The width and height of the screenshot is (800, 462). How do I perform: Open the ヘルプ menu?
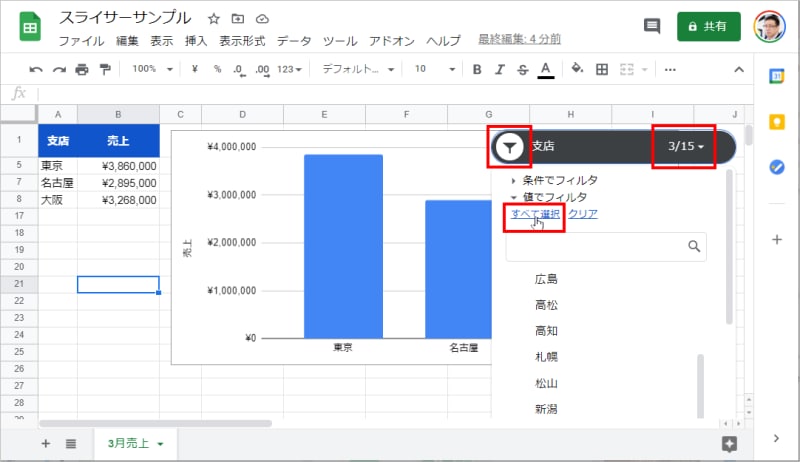click(443, 40)
